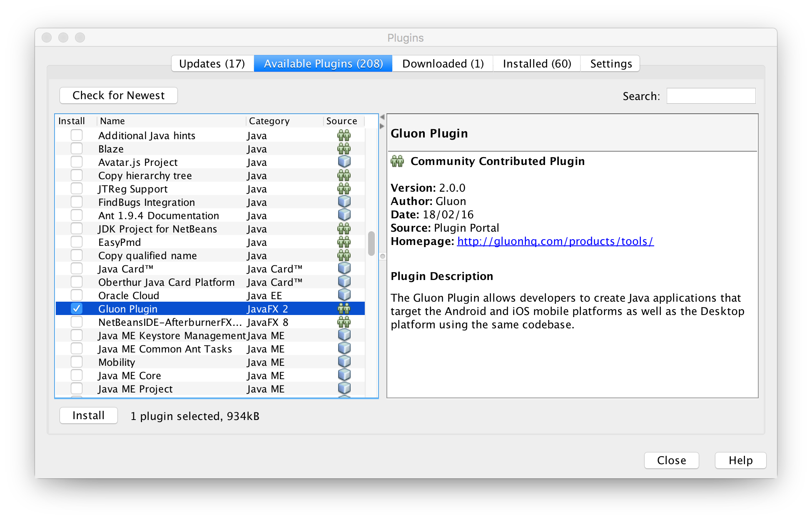
Task: Select the Oberthur Java Card Platform row
Action: tap(210, 282)
